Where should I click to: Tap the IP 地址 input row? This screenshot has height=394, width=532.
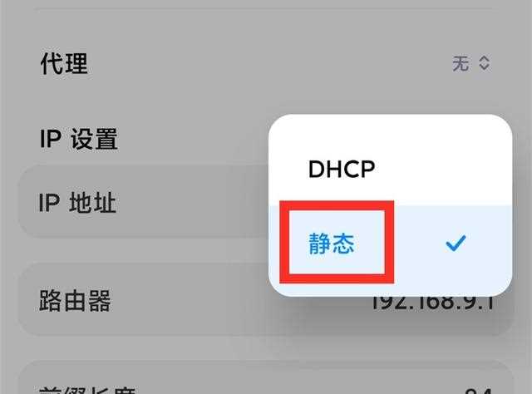[x=142, y=202]
